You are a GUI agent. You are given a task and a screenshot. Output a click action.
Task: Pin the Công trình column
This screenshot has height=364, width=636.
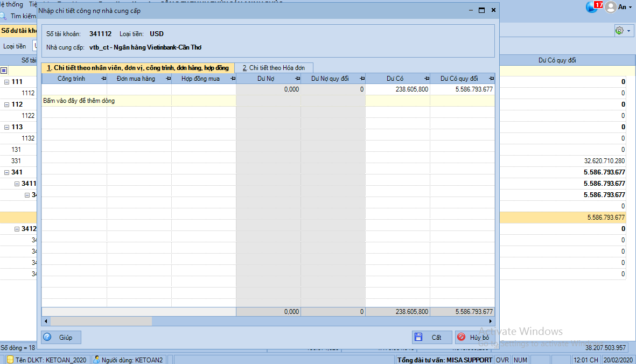coord(103,79)
